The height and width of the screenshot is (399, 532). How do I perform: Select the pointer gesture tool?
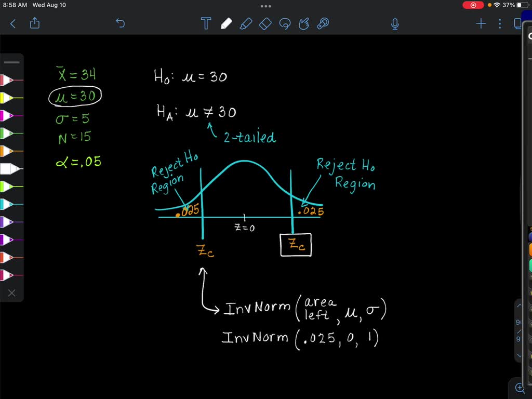pyautogui.click(x=304, y=23)
